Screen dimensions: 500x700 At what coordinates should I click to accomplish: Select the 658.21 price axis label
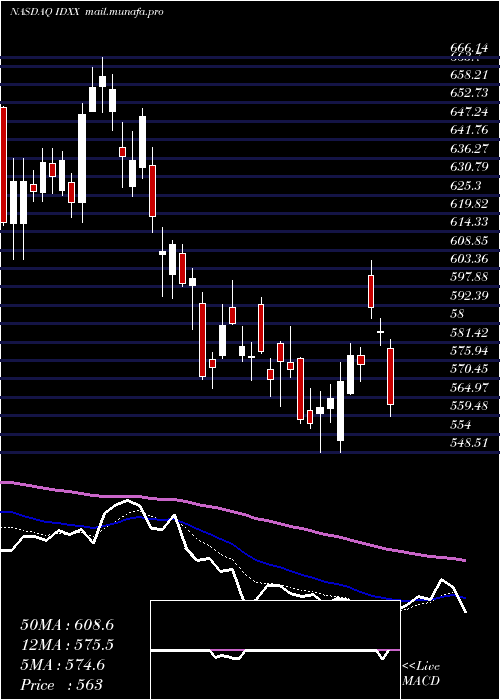click(x=469, y=75)
